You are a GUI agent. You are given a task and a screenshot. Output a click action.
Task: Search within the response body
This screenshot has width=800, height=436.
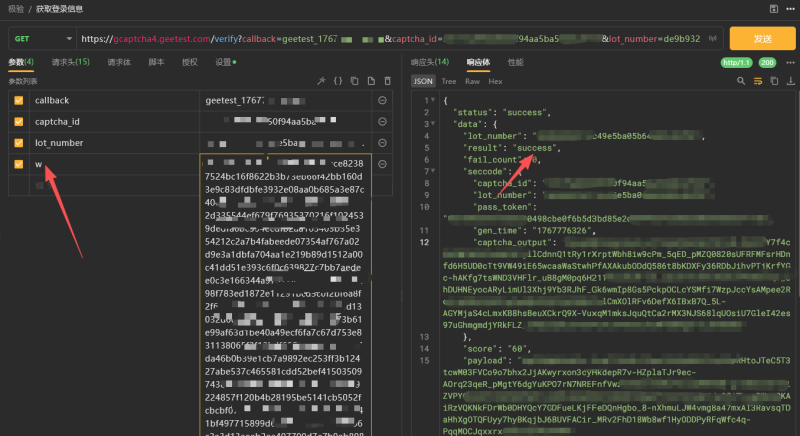[739, 80]
